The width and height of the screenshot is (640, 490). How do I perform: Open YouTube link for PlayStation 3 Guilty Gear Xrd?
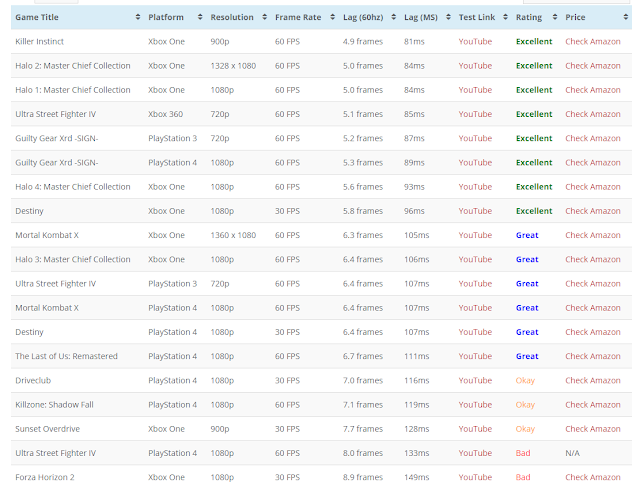point(475,138)
